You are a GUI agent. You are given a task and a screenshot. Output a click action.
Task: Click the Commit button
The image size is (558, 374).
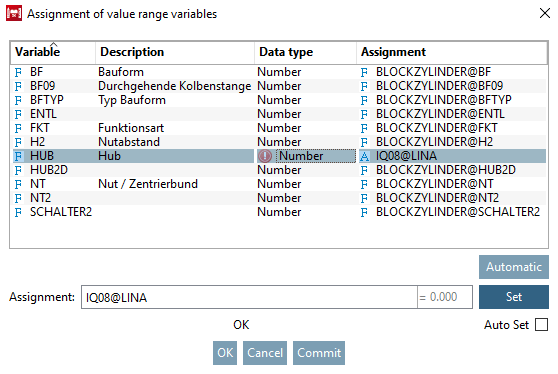[x=319, y=353]
